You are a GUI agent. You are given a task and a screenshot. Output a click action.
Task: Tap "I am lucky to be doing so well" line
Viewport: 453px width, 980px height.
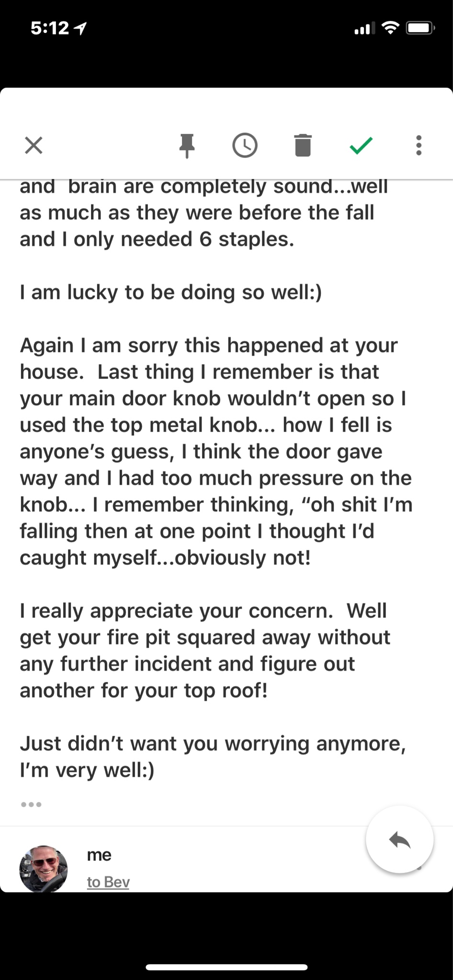coord(171,292)
